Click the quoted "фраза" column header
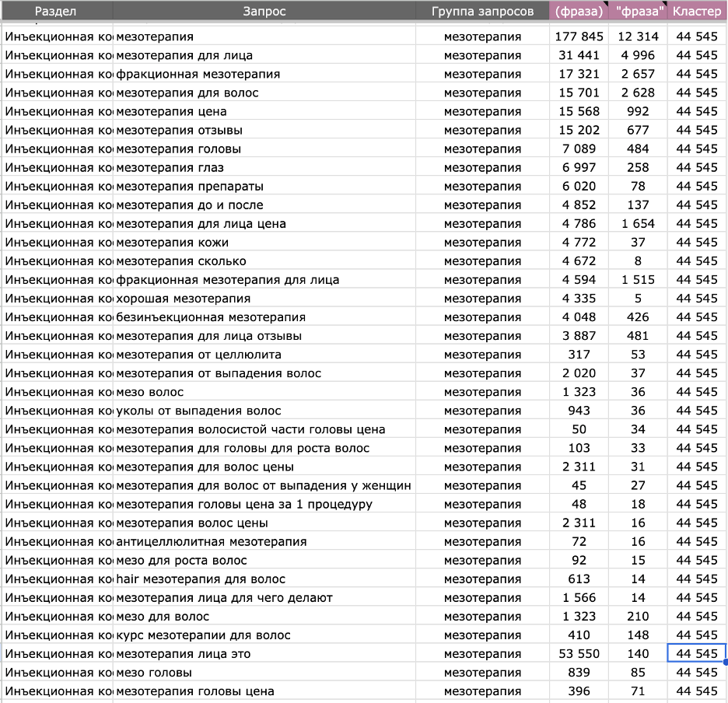Viewport: 728px width, 703px height. coord(638,11)
